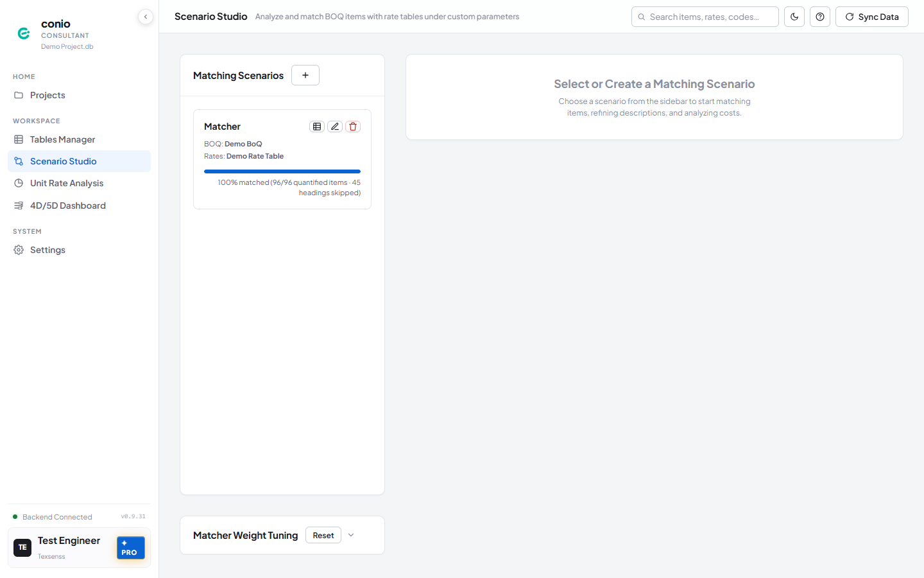Edit the Matcher scenario

[x=335, y=127]
